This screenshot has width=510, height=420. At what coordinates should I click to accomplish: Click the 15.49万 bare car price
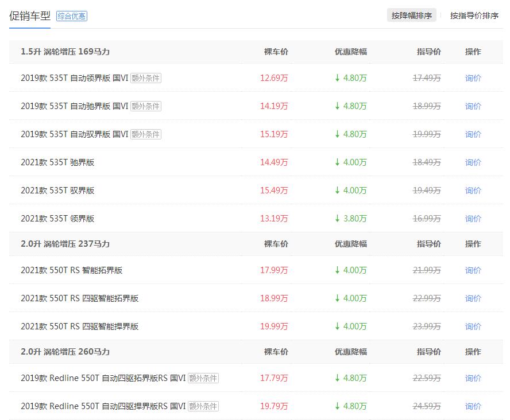(274, 190)
